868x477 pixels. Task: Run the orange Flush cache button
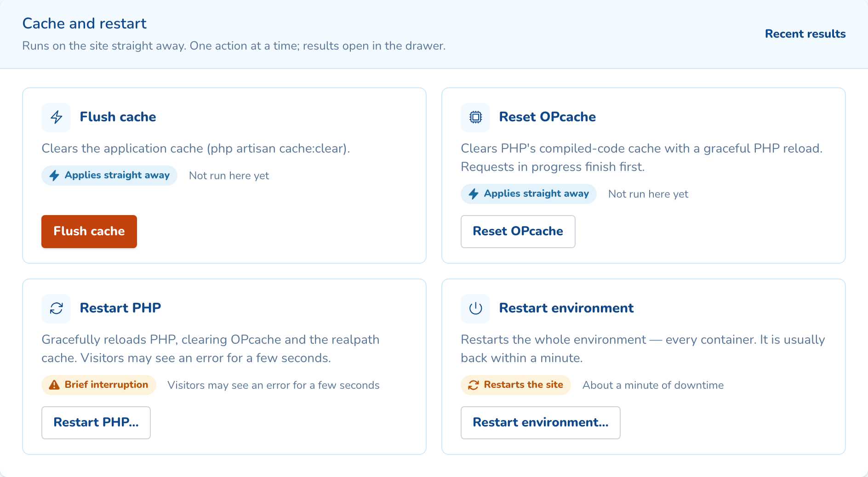coord(89,231)
